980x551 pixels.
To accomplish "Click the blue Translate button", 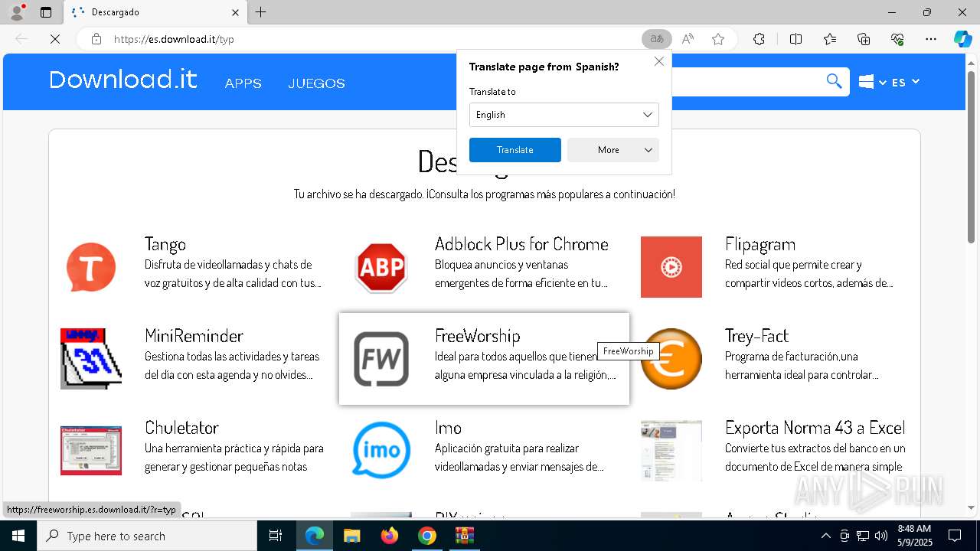I will [x=515, y=150].
